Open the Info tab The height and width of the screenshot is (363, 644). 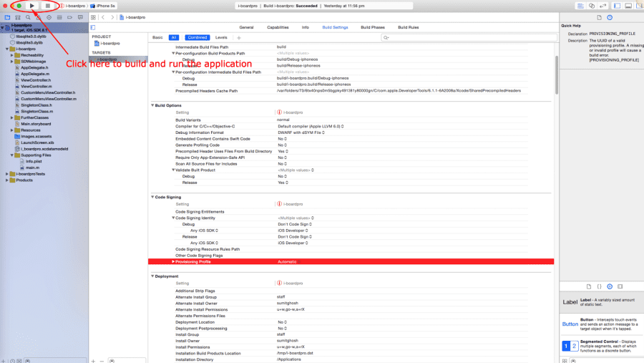click(x=305, y=27)
